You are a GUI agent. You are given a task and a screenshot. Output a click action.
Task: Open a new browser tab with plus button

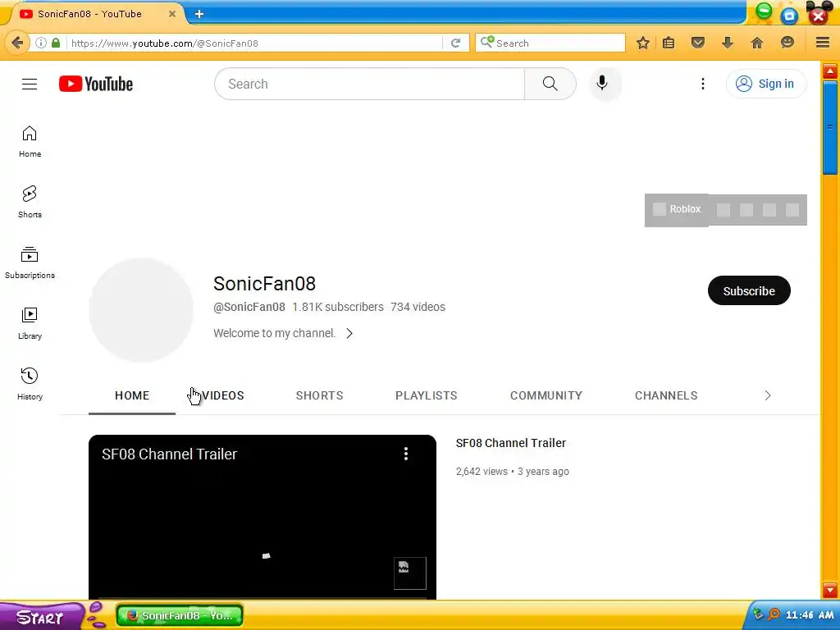[199, 14]
